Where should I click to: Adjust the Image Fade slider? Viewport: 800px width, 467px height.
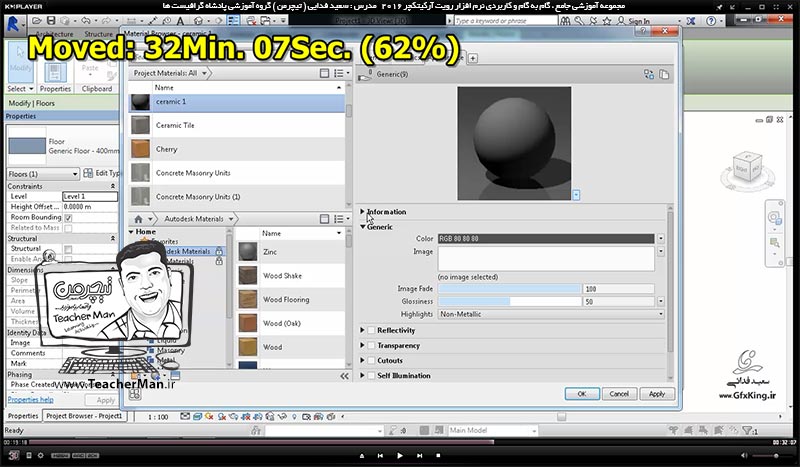(x=509, y=289)
